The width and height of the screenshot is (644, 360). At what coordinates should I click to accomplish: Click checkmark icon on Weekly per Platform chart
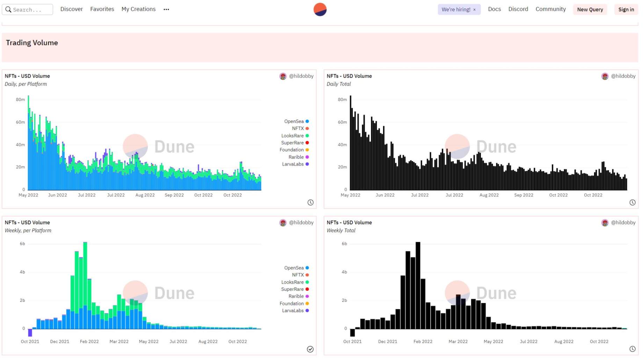coord(310,349)
